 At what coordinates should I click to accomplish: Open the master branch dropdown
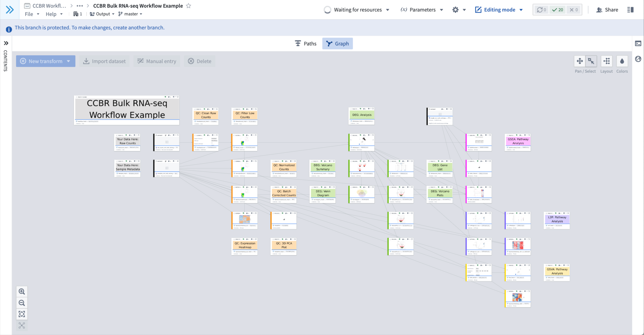click(x=130, y=14)
